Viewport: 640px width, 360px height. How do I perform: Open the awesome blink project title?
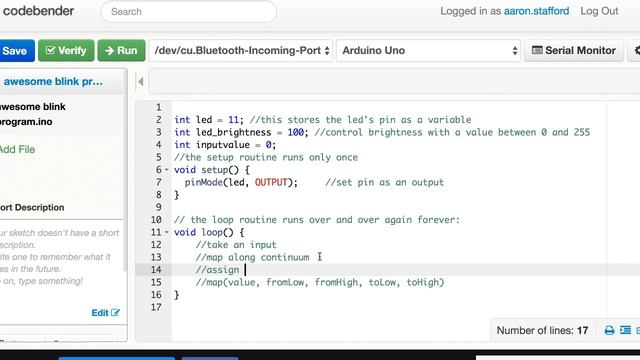tap(53, 82)
